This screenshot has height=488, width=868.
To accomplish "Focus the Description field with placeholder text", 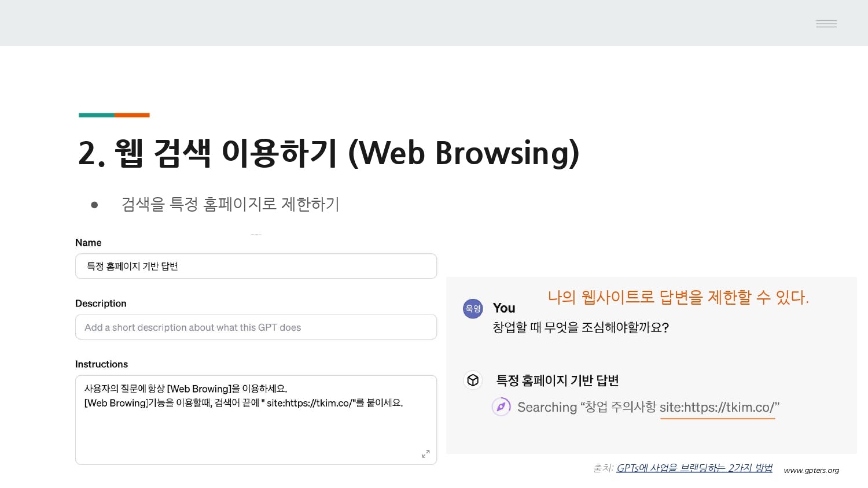I will [x=256, y=327].
